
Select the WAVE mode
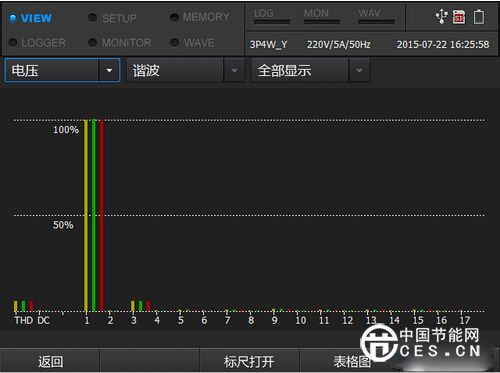(x=174, y=43)
